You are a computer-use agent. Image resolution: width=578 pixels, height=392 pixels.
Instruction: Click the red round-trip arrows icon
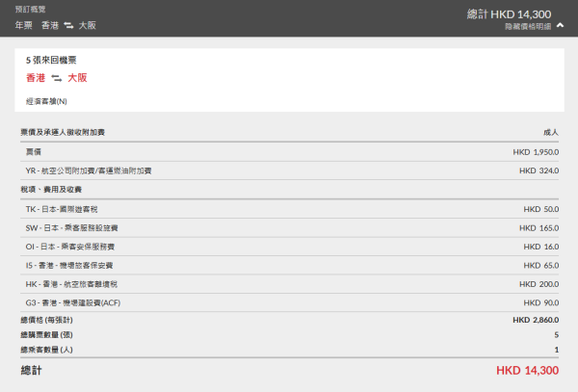57,77
